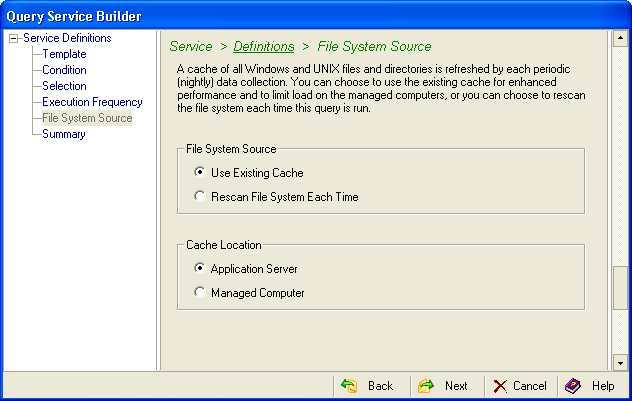632x401 pixels.
Task: Click the scrollbar down arrow
Action: [x=620, y=362]
